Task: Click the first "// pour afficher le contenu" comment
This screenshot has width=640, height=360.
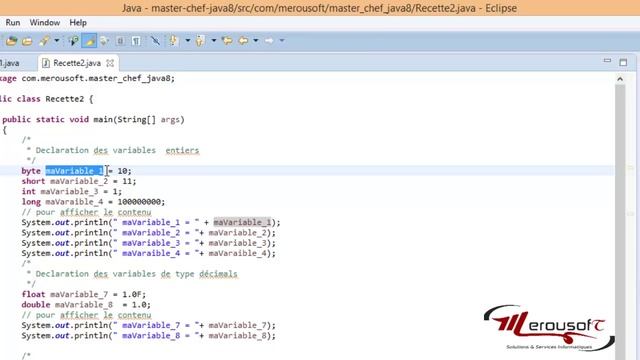Action: coord(87,212)
